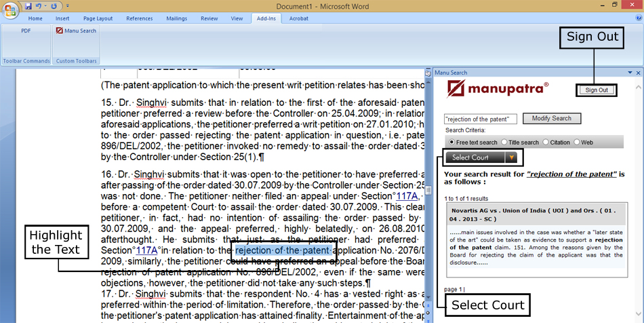Close the Manu Search task pane
This screenshot has height=323, width=644.
pyautogui.click(x=639, y=73)
